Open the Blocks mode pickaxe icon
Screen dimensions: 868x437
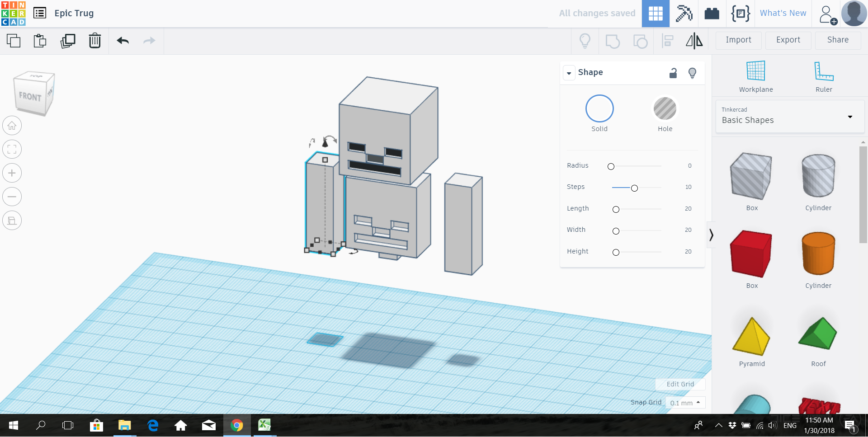coord(684,14)
